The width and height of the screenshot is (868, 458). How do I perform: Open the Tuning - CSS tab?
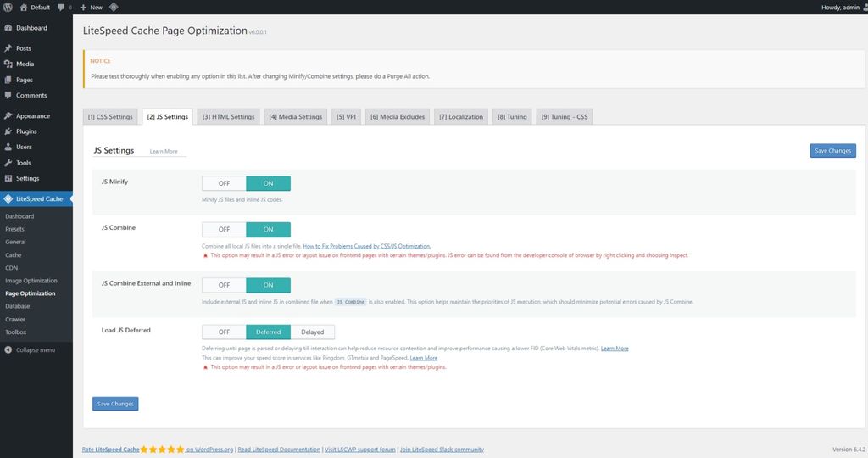[x=564, y=117]
